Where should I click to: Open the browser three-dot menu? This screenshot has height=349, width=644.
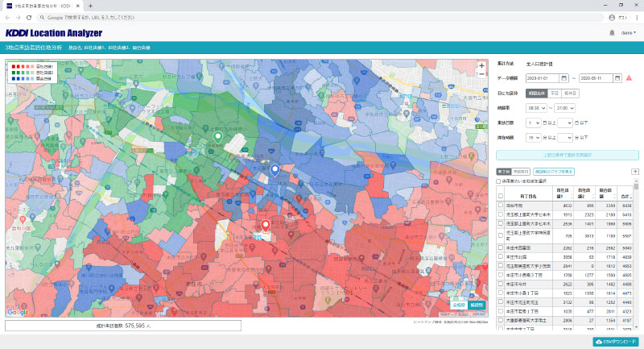click(x=637, y=18)
